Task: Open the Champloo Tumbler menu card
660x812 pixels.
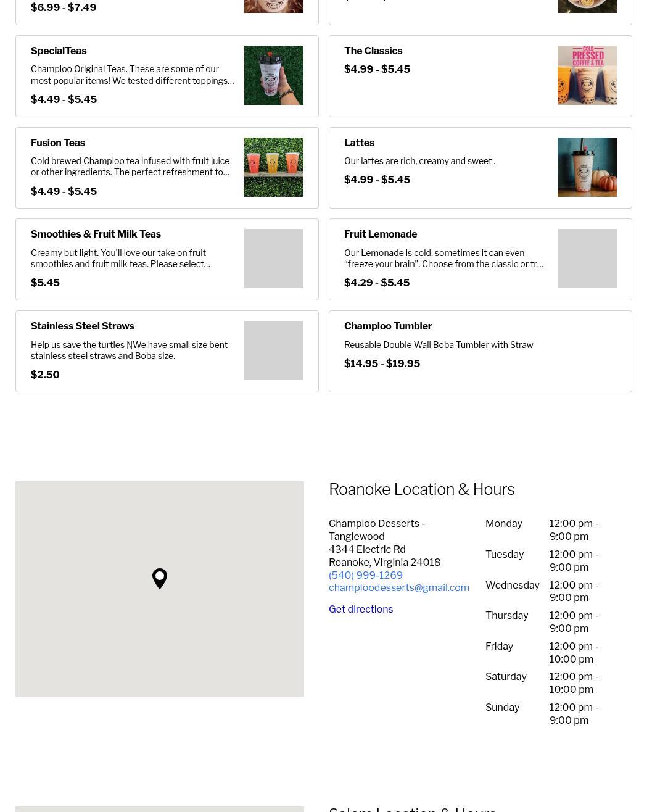Action: coord(480,351)
